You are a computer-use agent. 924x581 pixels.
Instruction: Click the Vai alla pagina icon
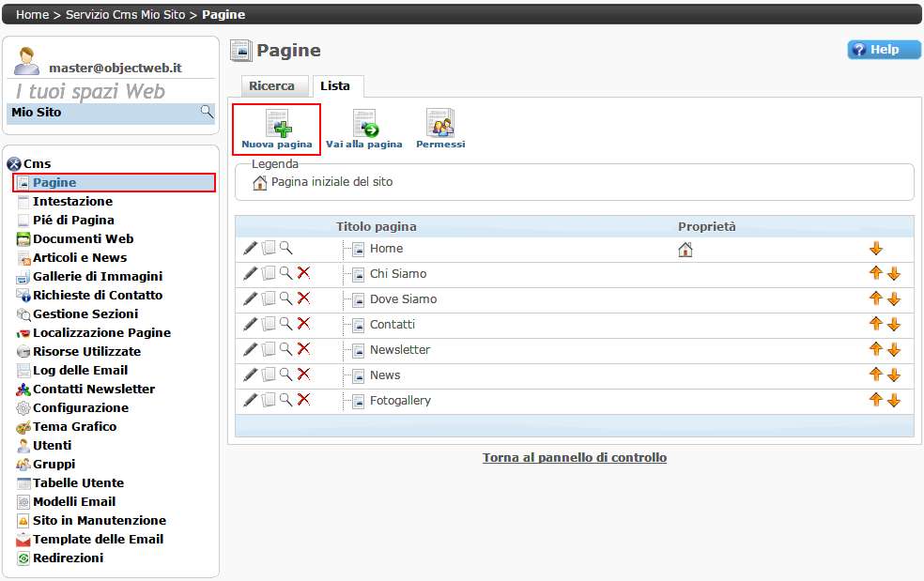tap(364, 125)
